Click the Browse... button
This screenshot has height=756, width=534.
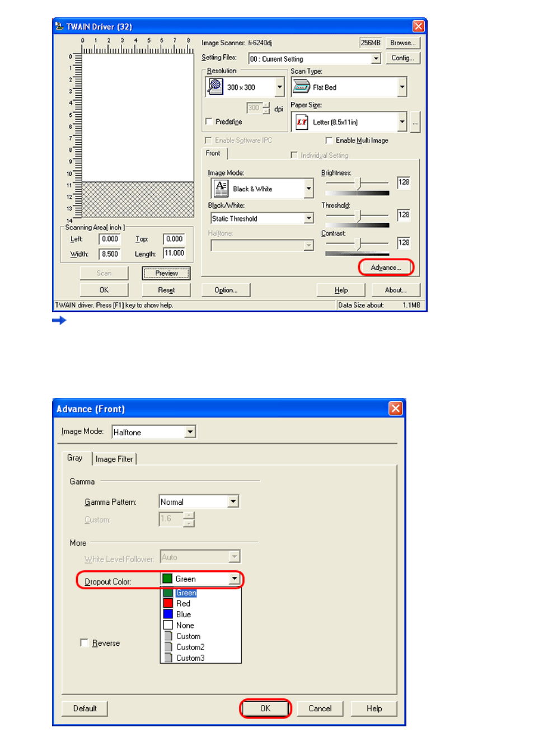(402, 43)
